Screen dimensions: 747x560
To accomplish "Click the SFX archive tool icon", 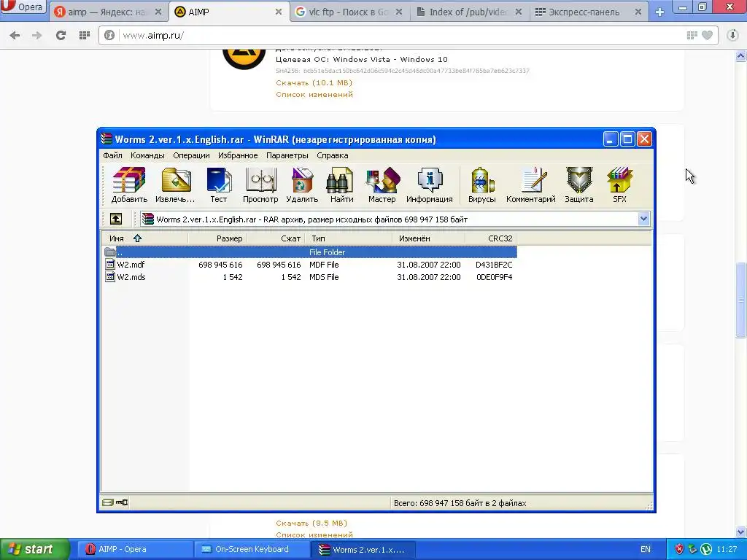I will tap(619, 185).
